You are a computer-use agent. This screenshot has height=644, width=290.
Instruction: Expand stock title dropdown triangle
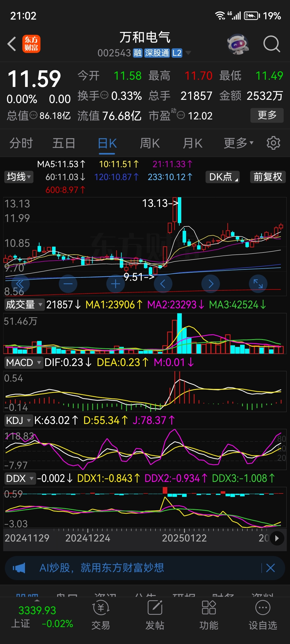[x=188, y=53]
